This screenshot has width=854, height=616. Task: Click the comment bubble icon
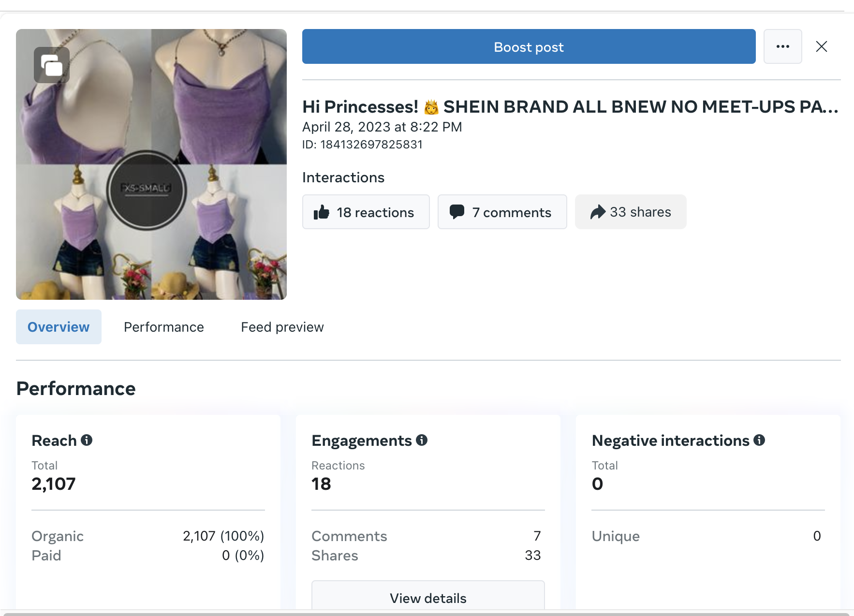(456, 212)
